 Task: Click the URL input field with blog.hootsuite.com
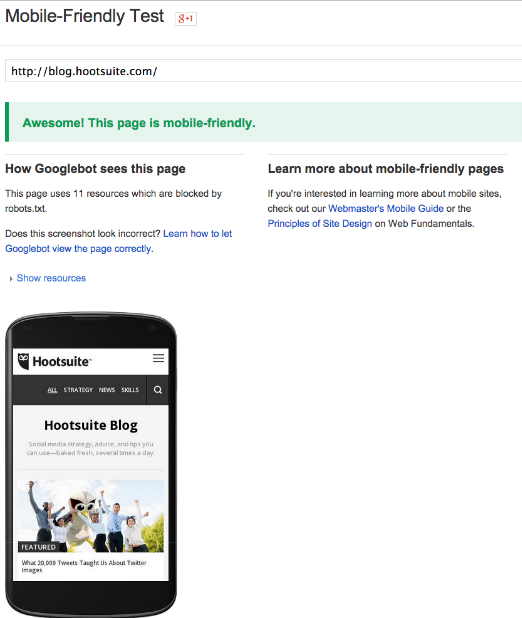click(x=263, y=71)
